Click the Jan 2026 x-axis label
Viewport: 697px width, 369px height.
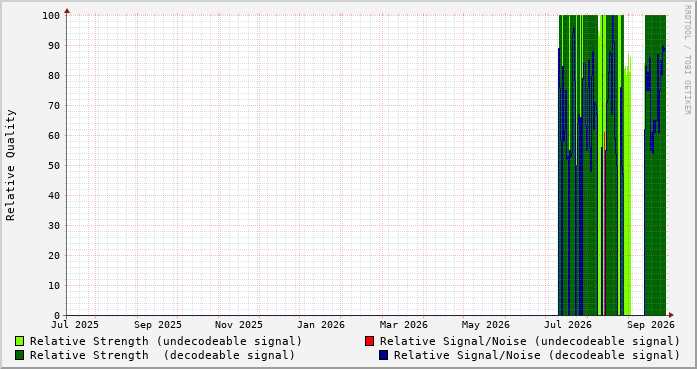(x=320, y=325)
